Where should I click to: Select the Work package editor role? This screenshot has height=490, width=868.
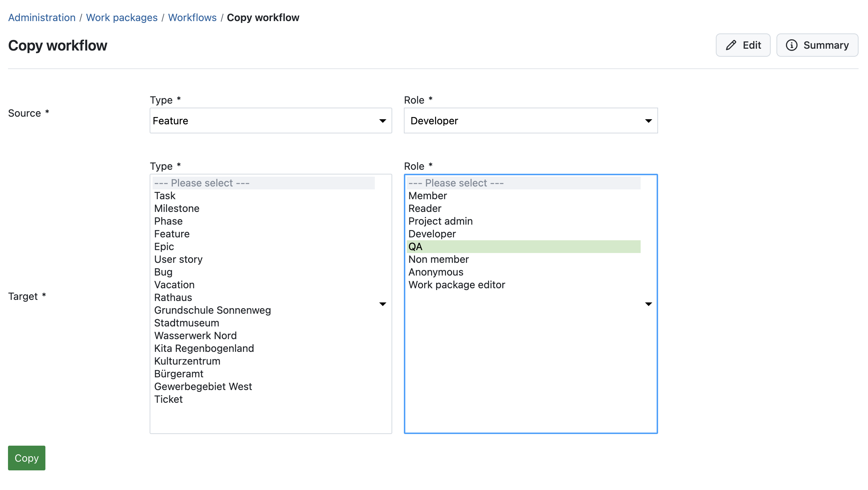click(457, 285)
